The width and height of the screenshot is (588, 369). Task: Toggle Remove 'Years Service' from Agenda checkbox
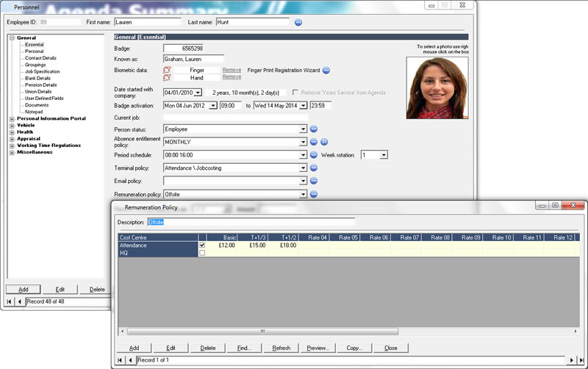[x=295, y=93]
